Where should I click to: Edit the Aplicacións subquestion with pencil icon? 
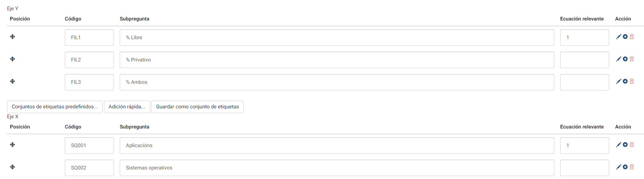coord(618,145)
